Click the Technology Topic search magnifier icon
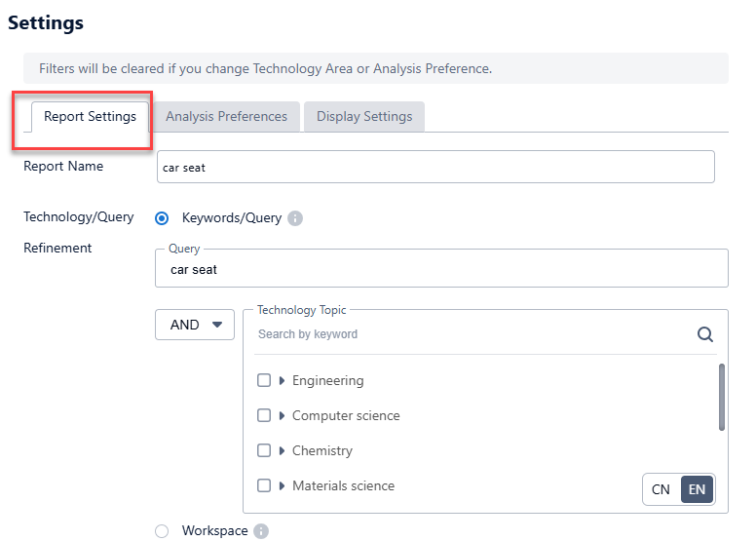The image size is (756, 541). tap(705, 334)
